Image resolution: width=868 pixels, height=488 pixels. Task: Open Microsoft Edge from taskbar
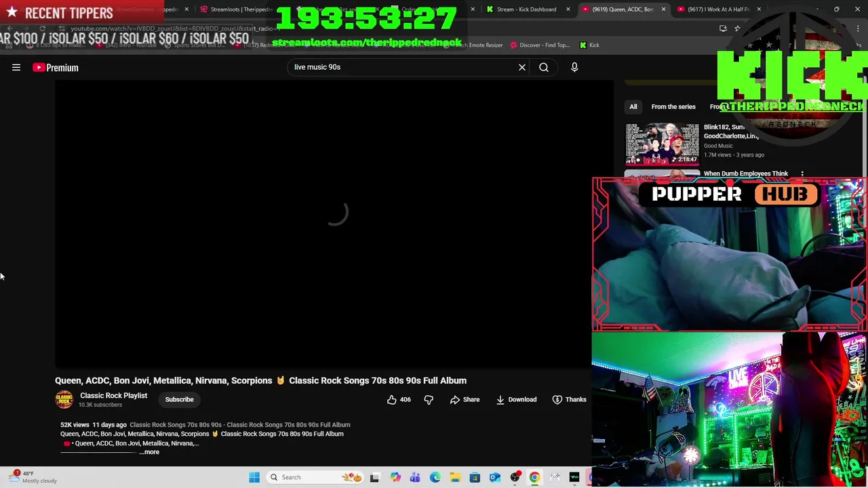coord(435,477)
